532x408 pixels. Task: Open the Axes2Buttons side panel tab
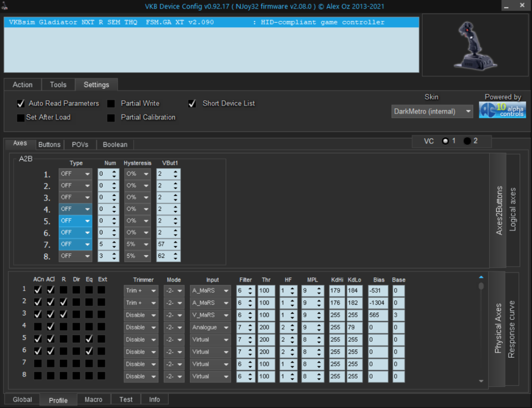(x=498, y=210)
